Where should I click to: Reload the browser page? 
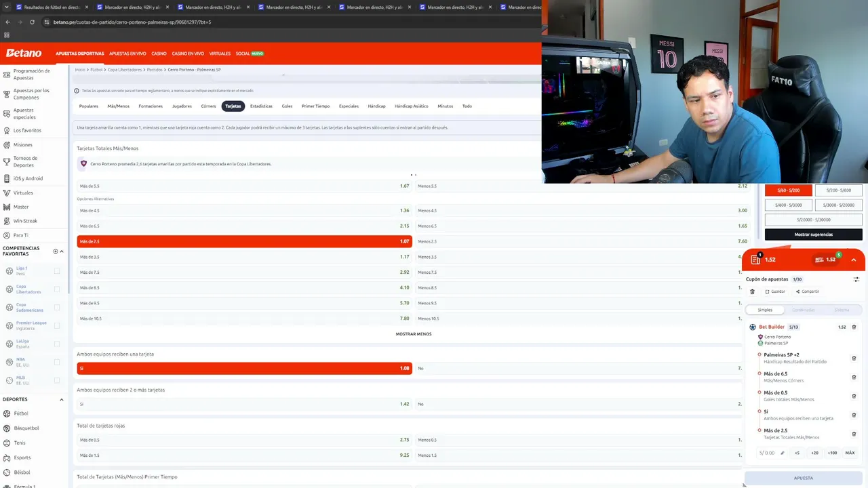[x=32, y=22]
